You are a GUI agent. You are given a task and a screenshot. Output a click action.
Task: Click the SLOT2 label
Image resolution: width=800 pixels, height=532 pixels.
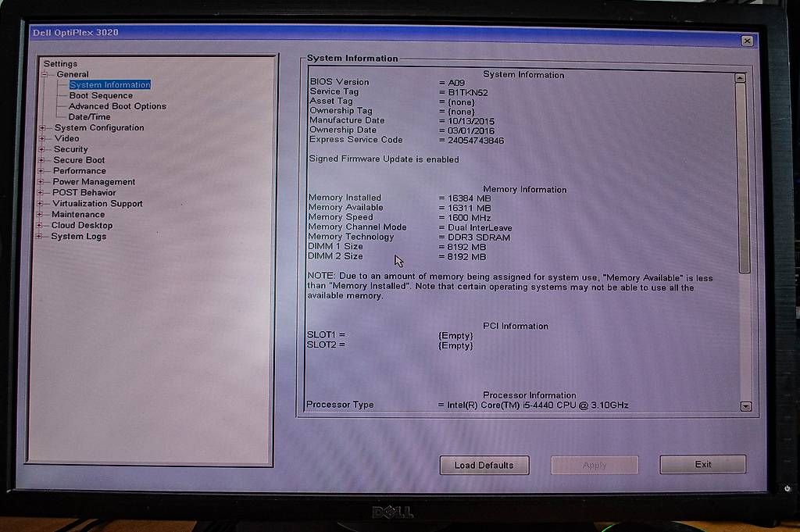click(x=326, y=345)
